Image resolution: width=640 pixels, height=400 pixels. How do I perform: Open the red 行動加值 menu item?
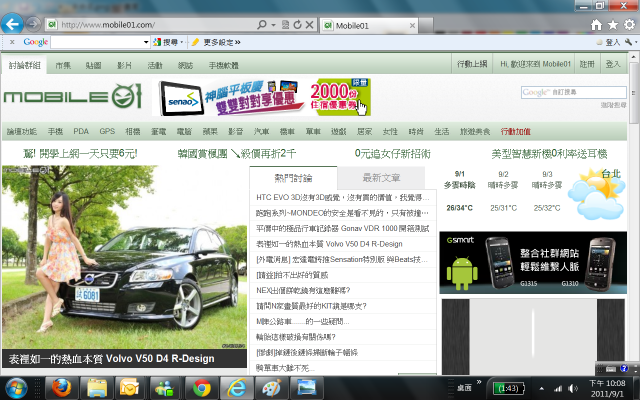(x=516, y=131)
